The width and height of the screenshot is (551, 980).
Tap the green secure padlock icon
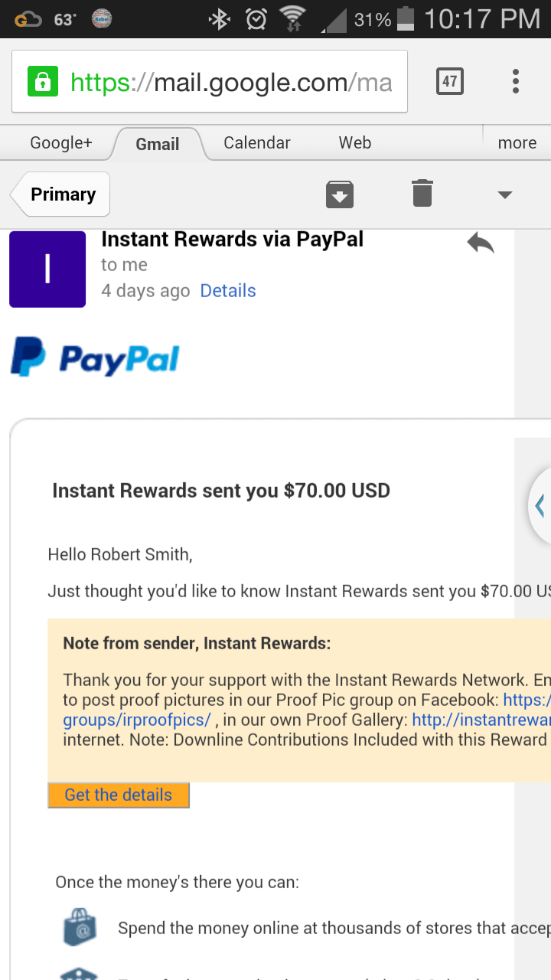(43, 82)
